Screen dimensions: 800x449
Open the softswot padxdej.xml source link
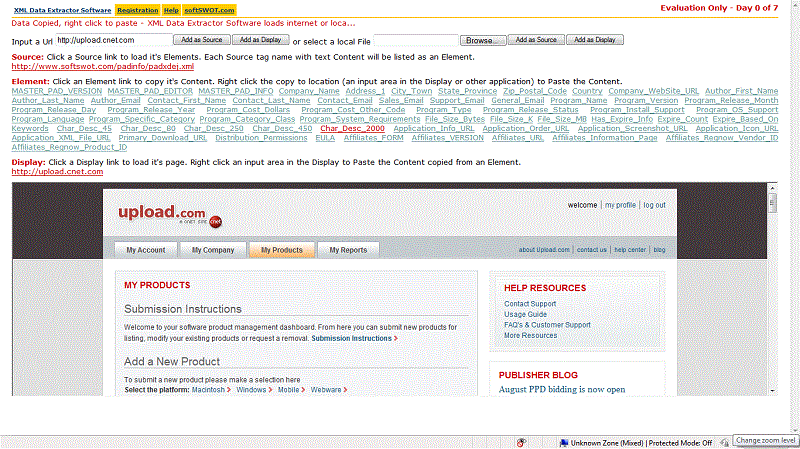103,66
